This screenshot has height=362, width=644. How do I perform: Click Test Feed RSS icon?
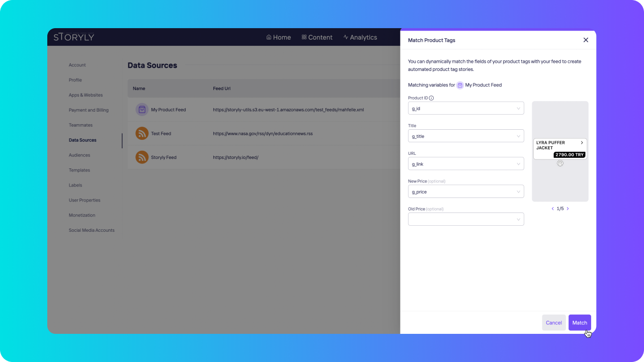click(142, 133)
